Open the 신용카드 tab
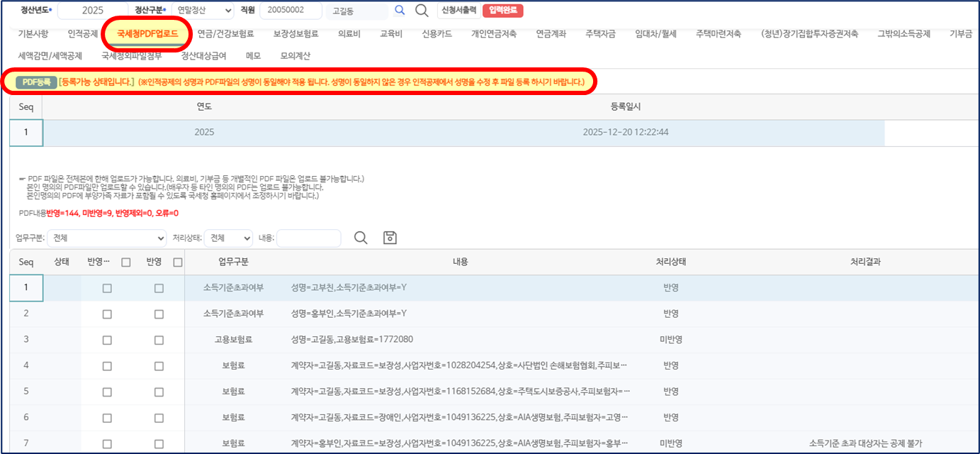Screen dimensions: 980x454 tap(438, 33)
